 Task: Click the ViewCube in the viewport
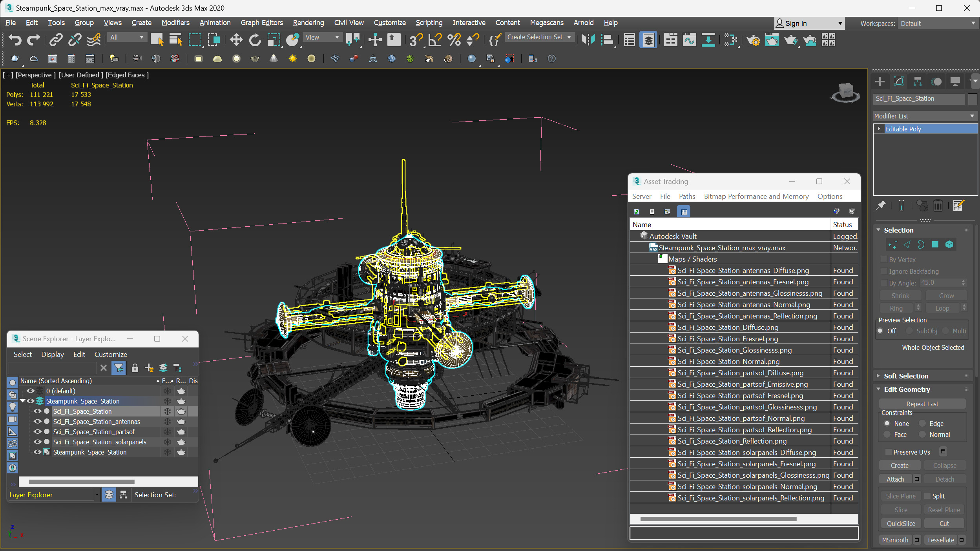pos(845,93)
